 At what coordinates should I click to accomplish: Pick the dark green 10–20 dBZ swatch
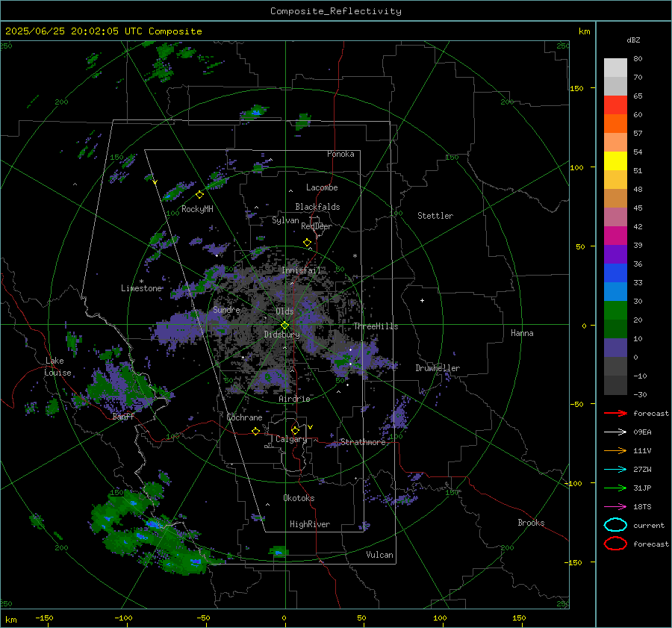615,329
